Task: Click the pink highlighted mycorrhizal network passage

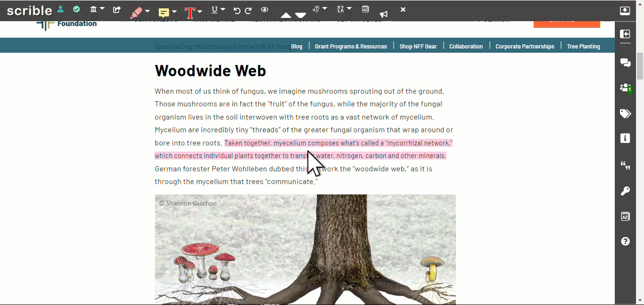Action: 301,149
